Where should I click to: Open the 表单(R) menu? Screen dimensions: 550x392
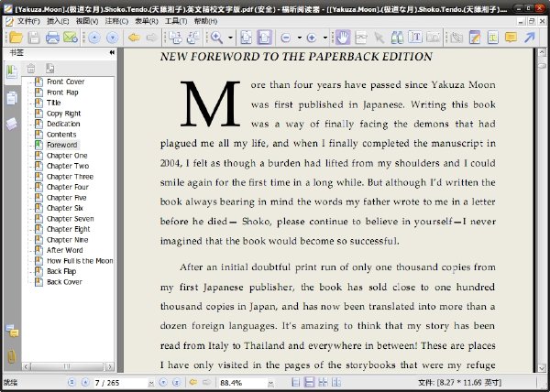point(147,21)
